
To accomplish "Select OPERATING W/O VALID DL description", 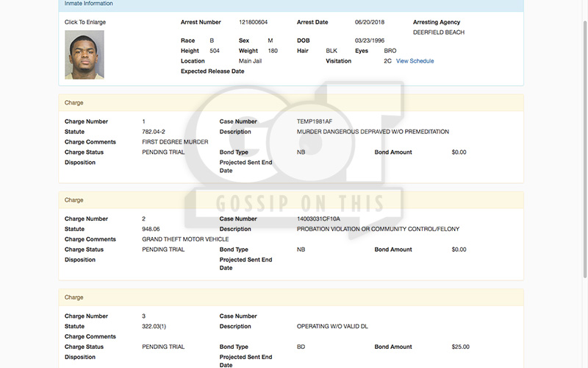I will click(x=332, y=326).
